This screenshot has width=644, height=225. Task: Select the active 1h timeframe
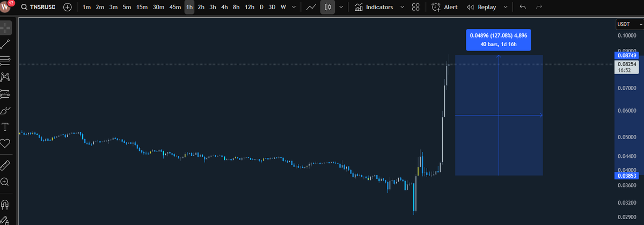tap(189, 8)
